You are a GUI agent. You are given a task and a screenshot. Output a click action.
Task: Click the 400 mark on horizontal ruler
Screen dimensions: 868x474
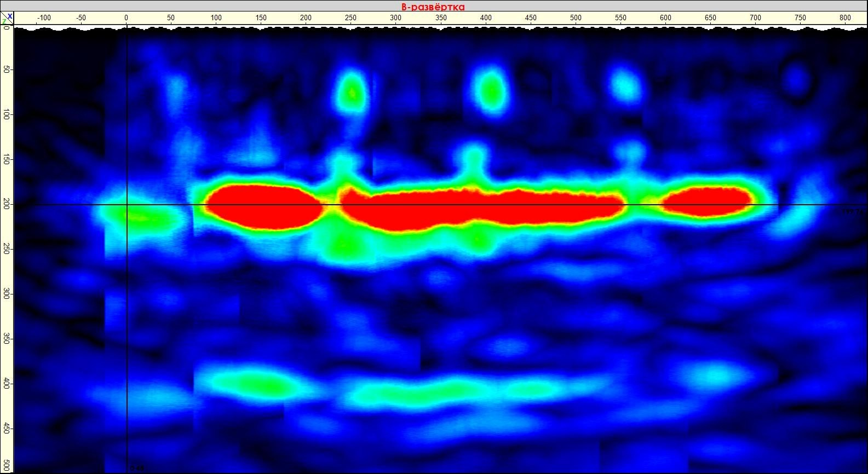click(x=486, y=18)
